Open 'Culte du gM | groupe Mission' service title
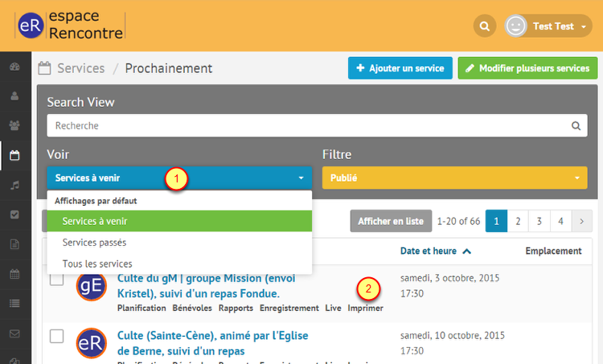The height and width of the screenshot is (364, 603). pos(206,285)
